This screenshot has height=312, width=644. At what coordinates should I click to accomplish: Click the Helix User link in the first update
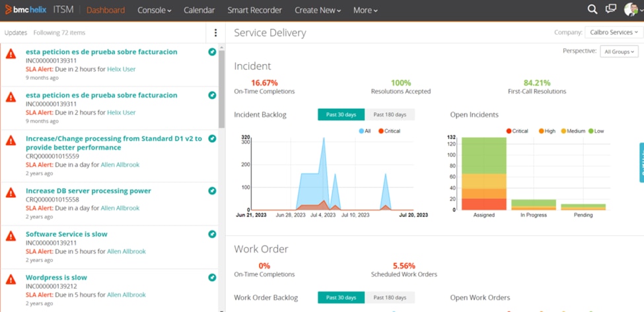121,69
